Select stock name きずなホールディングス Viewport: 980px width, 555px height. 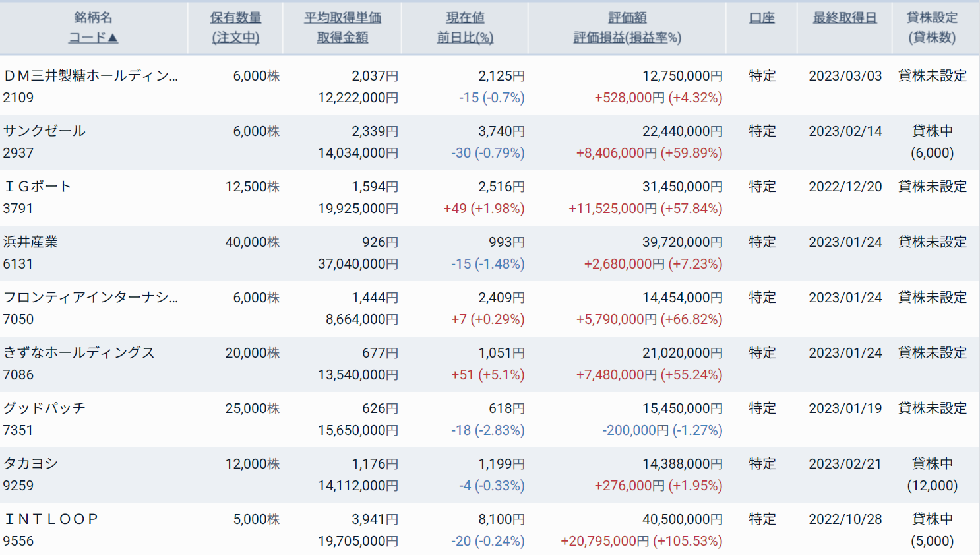click(x=78, y=353)
